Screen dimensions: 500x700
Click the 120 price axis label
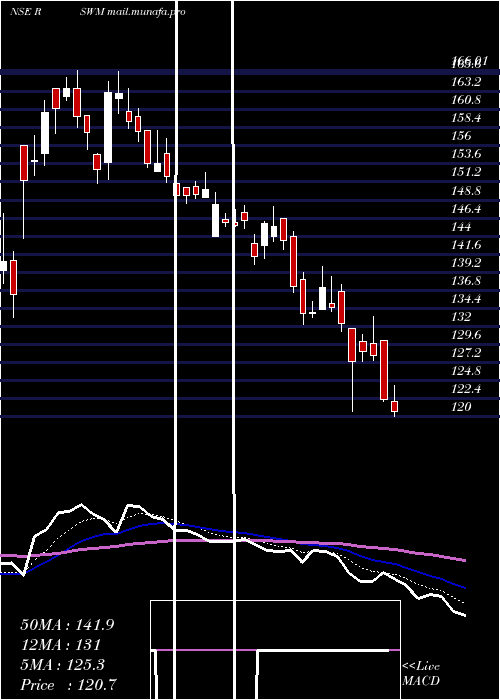462,407
